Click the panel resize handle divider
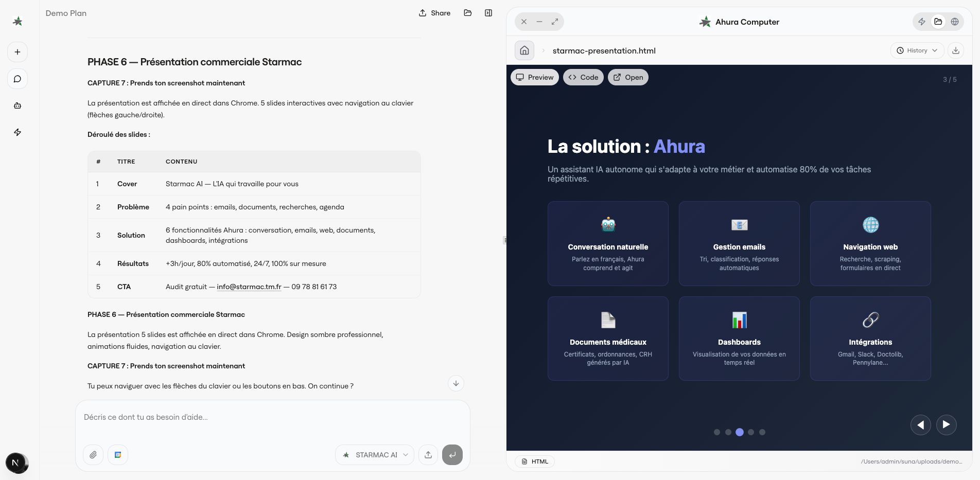 [505, 240]
